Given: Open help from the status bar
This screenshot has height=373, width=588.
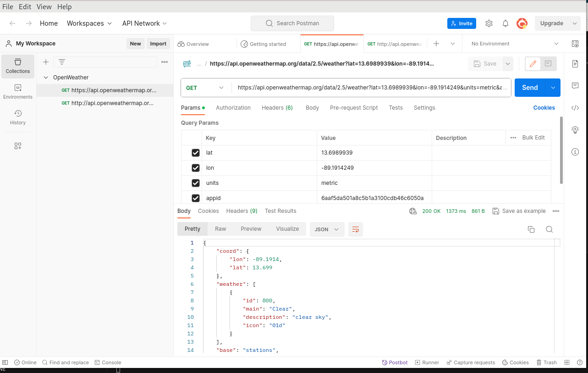Looking at the screenshot, I should pos(580,362).
